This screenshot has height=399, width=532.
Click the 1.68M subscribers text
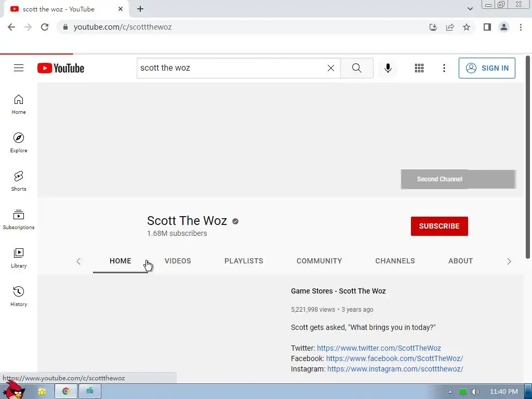177,233
